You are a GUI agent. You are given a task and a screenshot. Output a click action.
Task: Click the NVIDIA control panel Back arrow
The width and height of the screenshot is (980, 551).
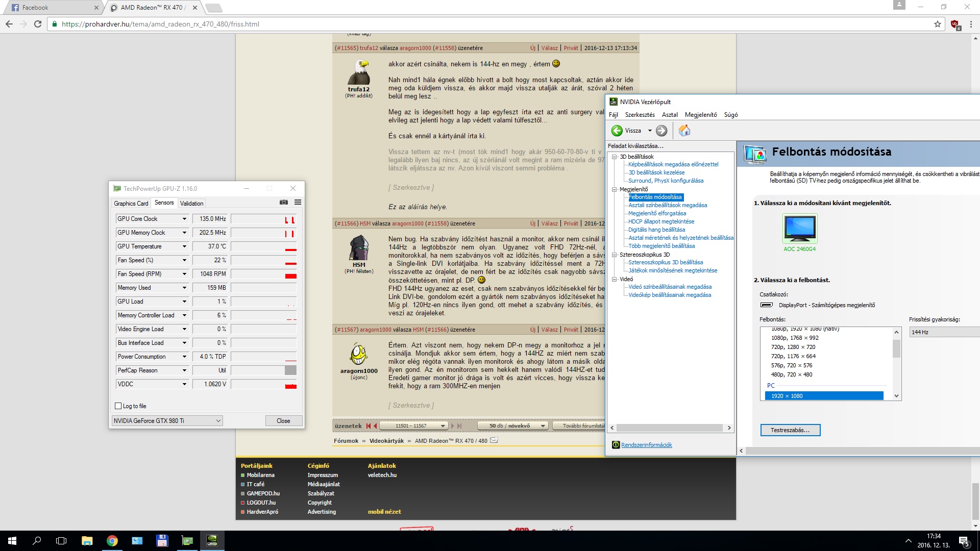[x=617, y=131]
